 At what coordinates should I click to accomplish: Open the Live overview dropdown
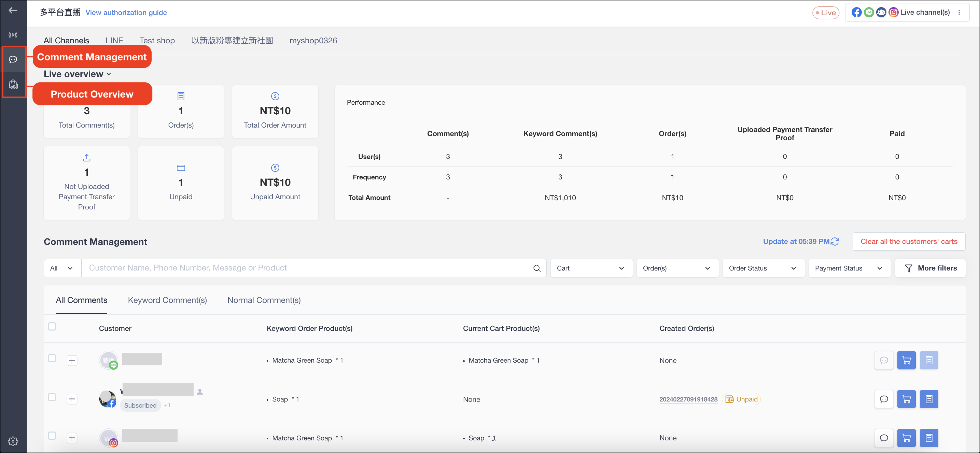[x=77, y=74]
